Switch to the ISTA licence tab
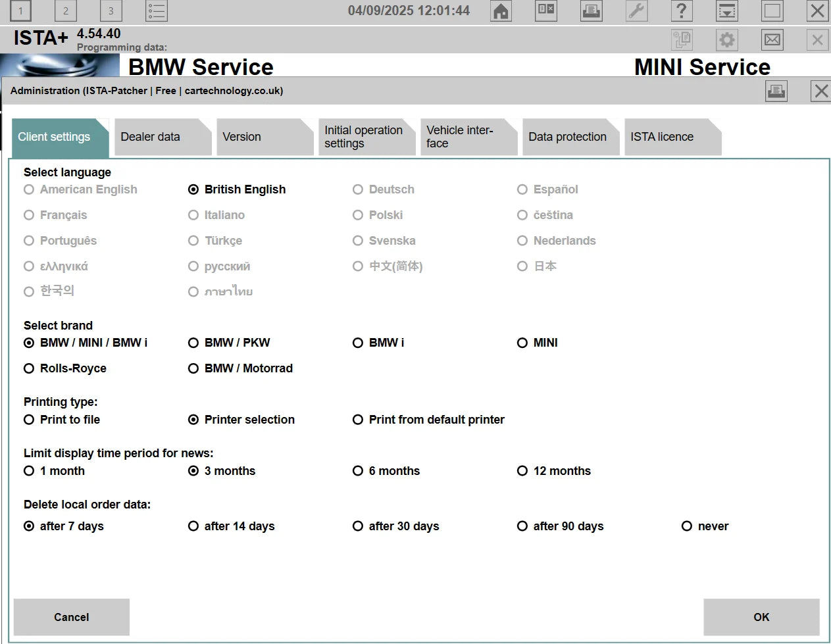Image resolution: width=831 pixels, height=644 pixels. 670,137
